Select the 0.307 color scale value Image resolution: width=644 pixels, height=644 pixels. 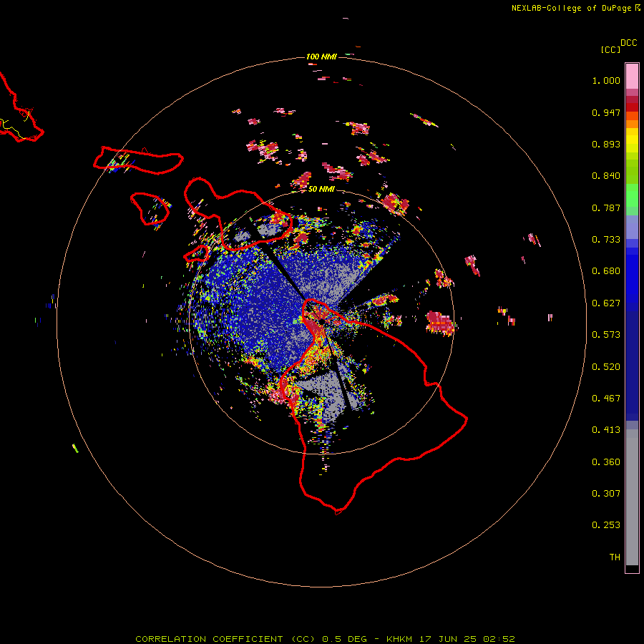click(606, 494)
